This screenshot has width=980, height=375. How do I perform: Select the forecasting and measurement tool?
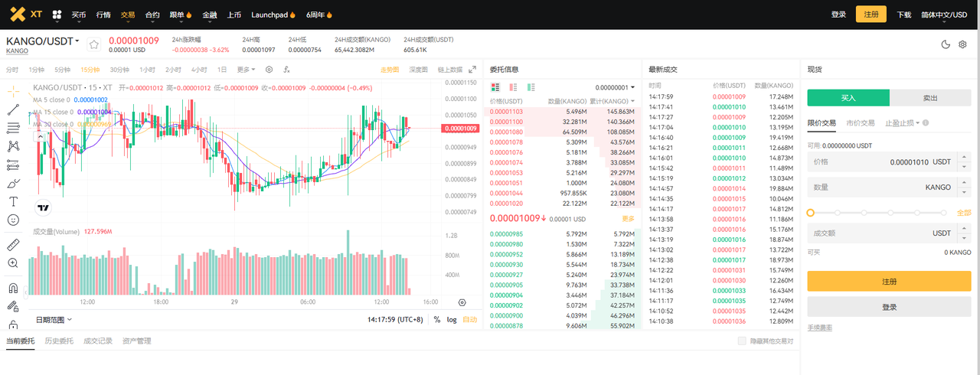13,165
